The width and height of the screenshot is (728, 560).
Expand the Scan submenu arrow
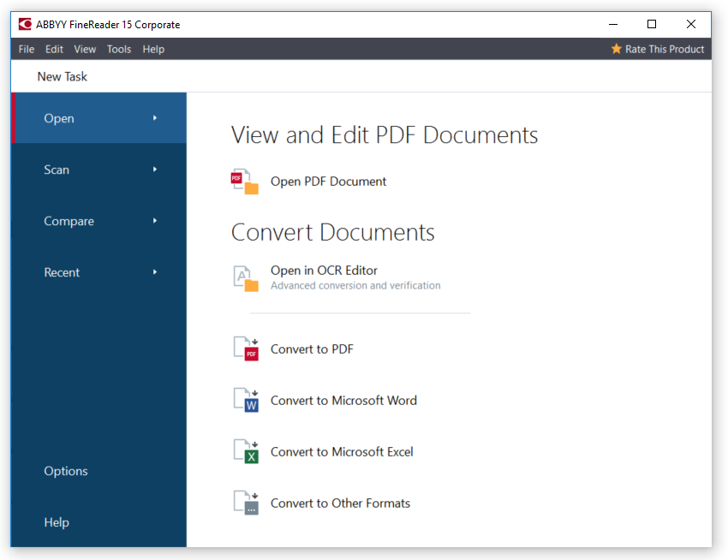[155, 170]
